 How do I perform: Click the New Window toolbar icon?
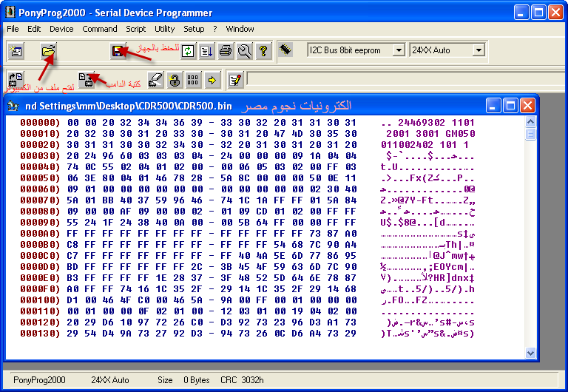pyautogui.click(x=16, y=51)
